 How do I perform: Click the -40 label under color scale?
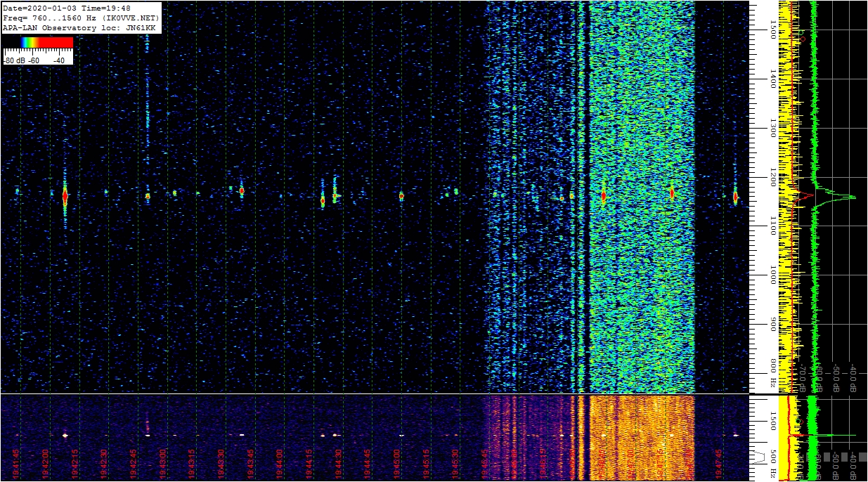(59, 60)
